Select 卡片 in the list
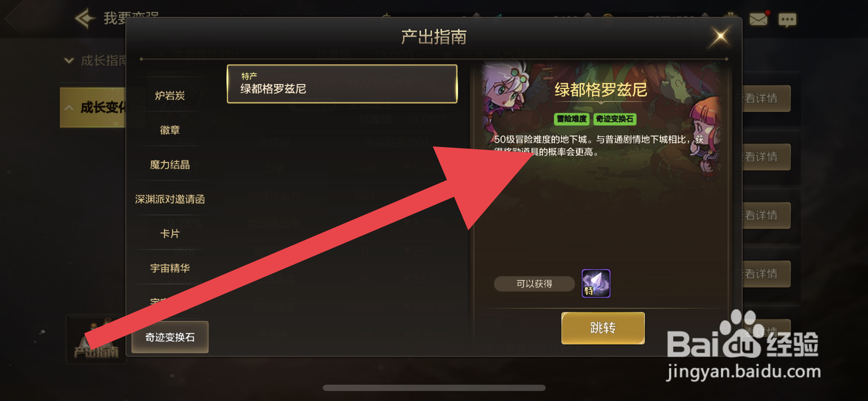Screen dimensions: 868x401 click(x=170, y=234)
